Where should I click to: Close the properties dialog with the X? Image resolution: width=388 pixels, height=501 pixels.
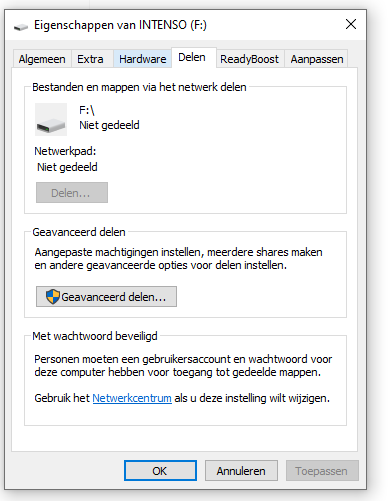point(351,24)
